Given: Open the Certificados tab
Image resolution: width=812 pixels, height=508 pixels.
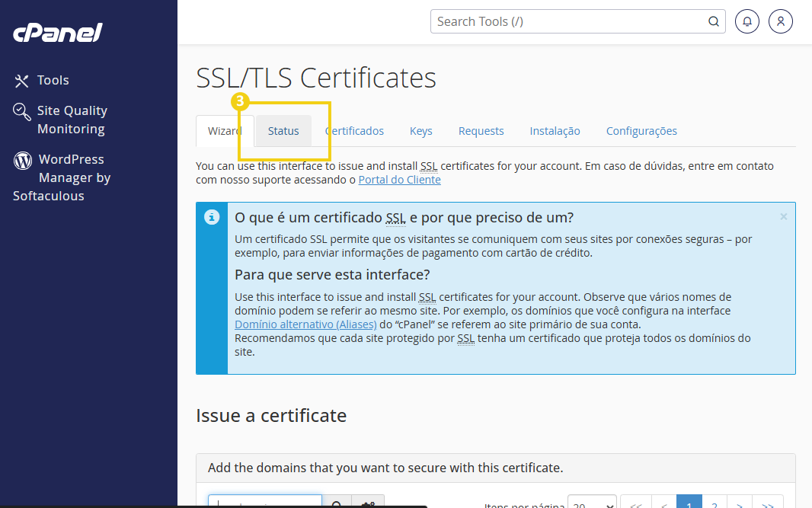Looking at the screenshot, I should (x=355, y=131).
